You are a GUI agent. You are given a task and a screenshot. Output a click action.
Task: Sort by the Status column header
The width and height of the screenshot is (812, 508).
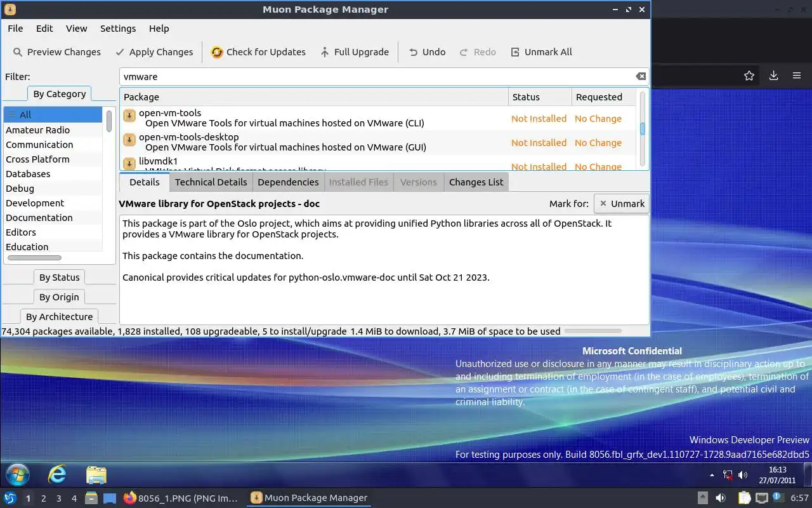point(539,97)
